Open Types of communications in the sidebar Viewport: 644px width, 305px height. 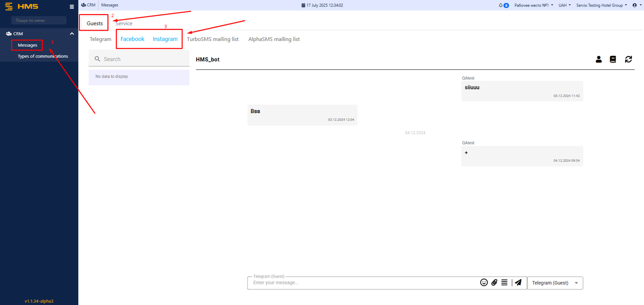tap(43, 56)
